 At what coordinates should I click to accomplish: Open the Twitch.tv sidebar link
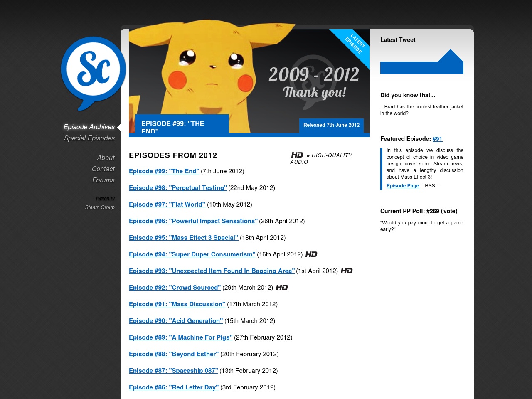click(x=105, y=199)
